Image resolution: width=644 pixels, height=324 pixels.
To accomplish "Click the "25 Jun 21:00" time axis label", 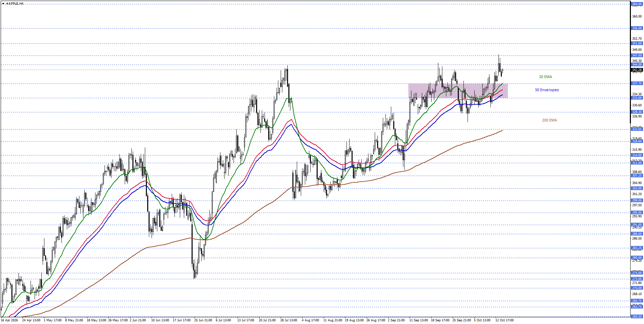I will coord(203,320).
